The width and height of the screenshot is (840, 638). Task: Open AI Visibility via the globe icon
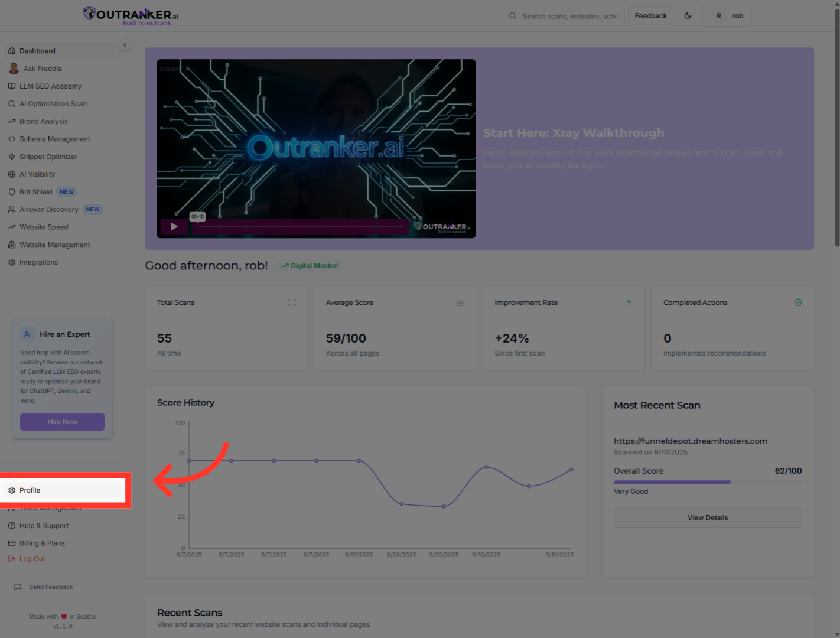pyautogui.click(x=12, y=174)
